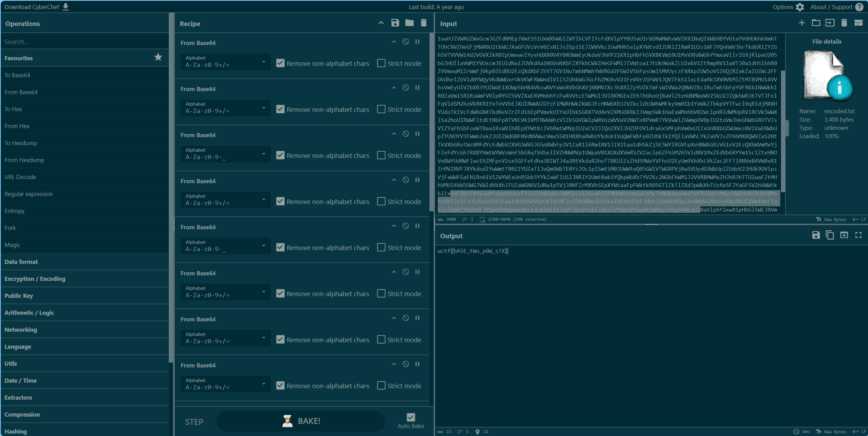The width and height of the screenshot is (868, 436).
Task: Click output LF end-of-line selector
Action: tap(859, 431)
